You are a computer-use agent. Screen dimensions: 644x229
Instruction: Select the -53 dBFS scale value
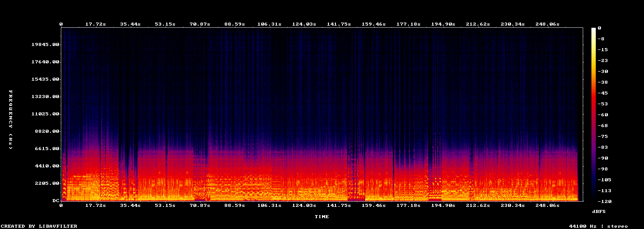point(603,104)
